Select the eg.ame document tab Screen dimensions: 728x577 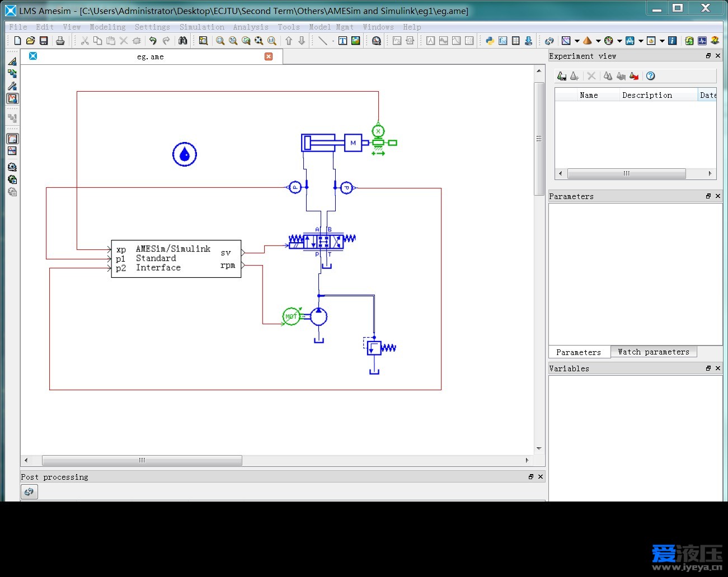point(151,56)
